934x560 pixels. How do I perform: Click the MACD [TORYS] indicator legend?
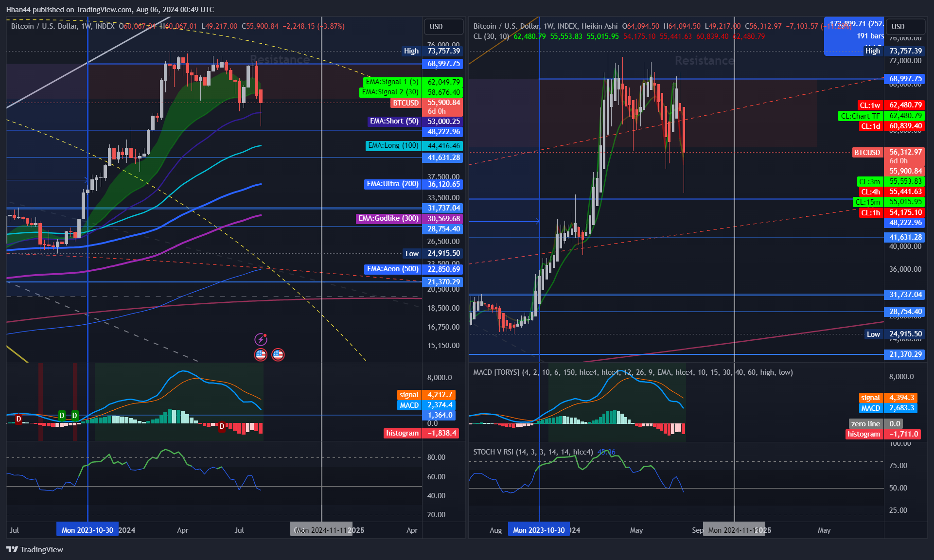tap(633, 372)
